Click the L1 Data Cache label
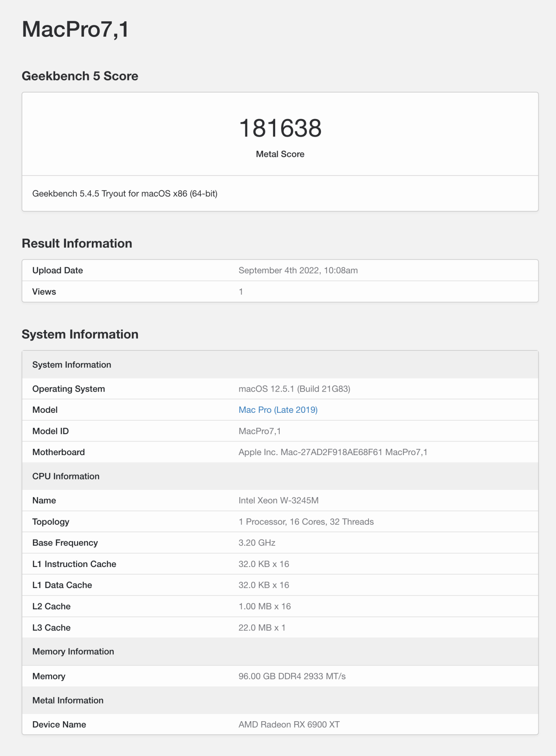 [62, 585]
